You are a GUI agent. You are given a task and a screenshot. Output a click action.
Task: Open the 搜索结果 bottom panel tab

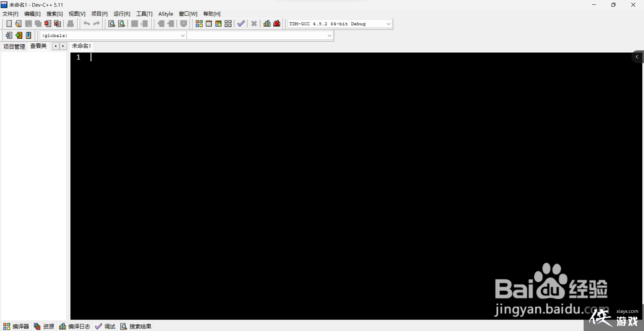[136, 326]
